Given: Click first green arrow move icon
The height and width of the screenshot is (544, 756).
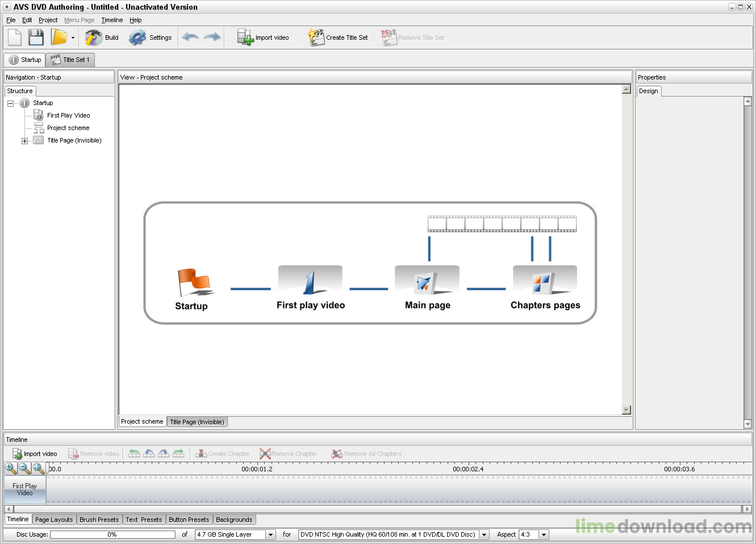Looking at the screenshot, I should click(134, 454).
